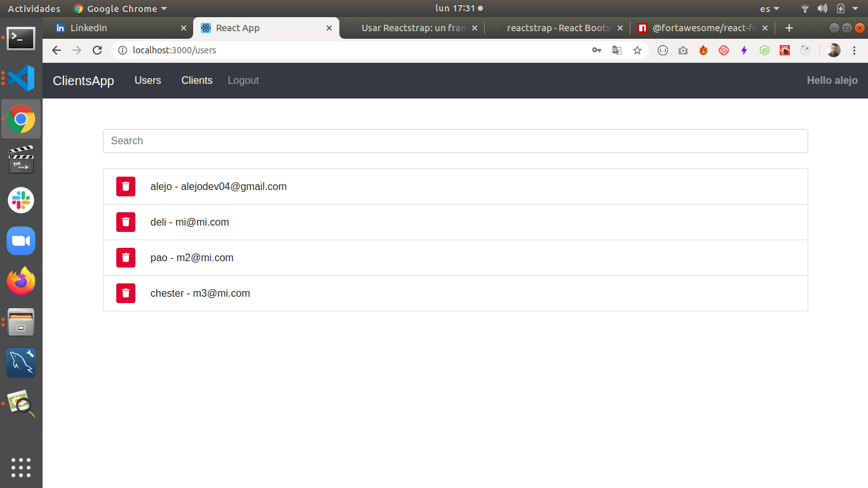The image size is (868, 488).
Task: Delete user alejo with trash icon
Action: pyautogui.click(x=126, y=186)
